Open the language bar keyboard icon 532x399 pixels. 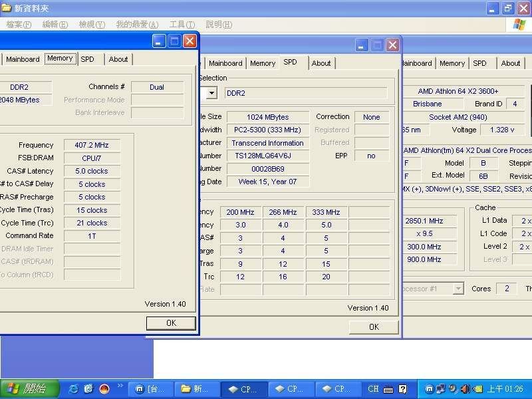(388, 390)
